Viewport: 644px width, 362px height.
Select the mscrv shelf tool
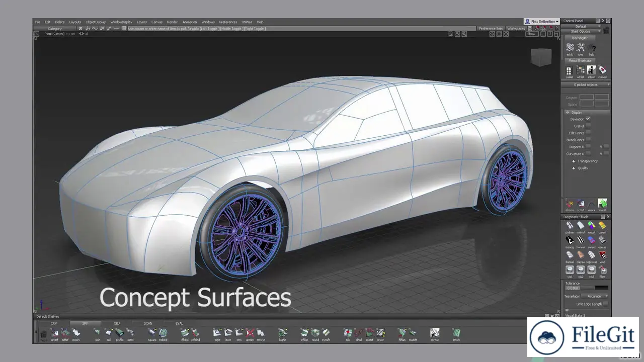pos(76,334)
